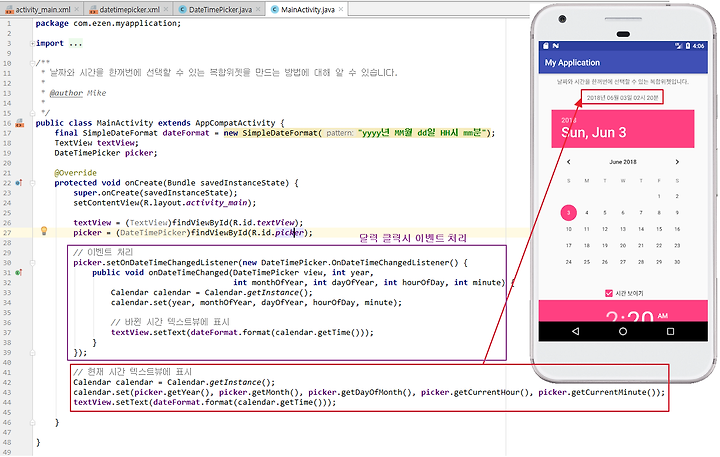Screen dimensions: 720x457
Task: Tap the Android back navigation button
Action: pos(575,331)
